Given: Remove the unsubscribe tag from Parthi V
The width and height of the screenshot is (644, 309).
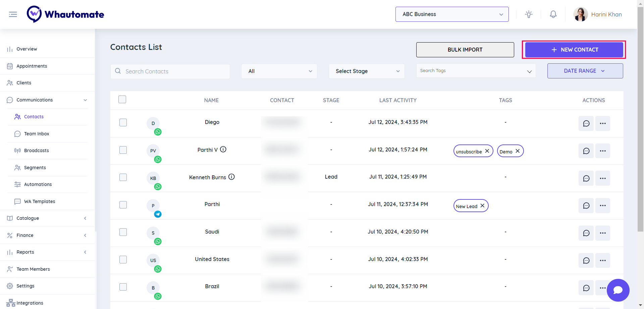Looking at the screenshot, I should (487, 151).
